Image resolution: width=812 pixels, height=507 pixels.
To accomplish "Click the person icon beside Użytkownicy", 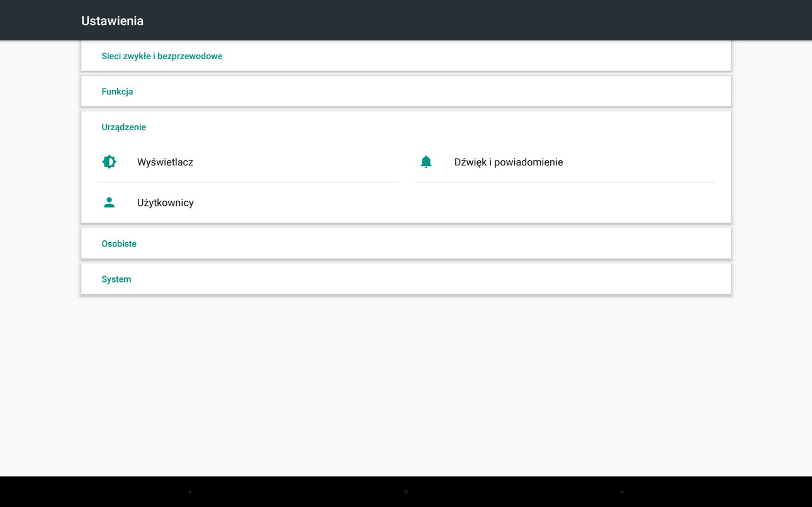I will 110,203.
